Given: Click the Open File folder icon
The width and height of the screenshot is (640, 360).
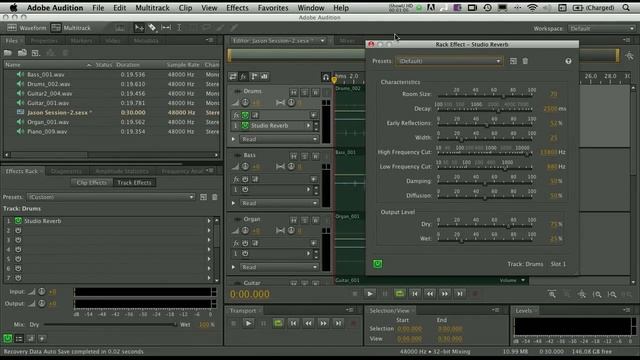Looking at the screenshot, I should pyautogui.click(x=8, y=53).
